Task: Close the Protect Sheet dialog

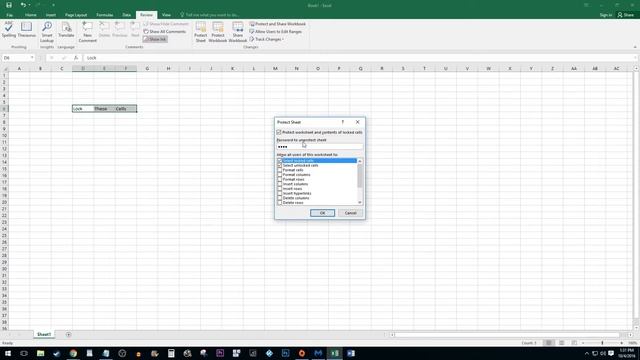Action: point(358,122)
